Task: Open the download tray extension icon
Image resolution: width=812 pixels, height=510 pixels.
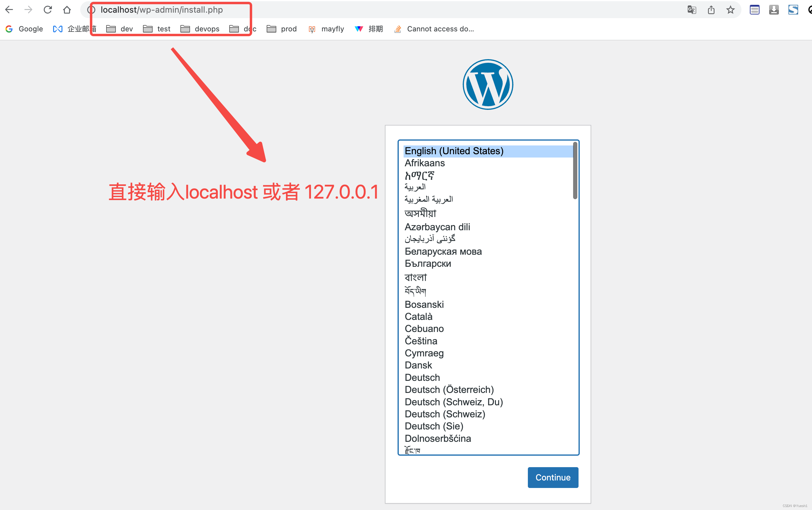Action: pyautogui.click(x=774, y=10)
